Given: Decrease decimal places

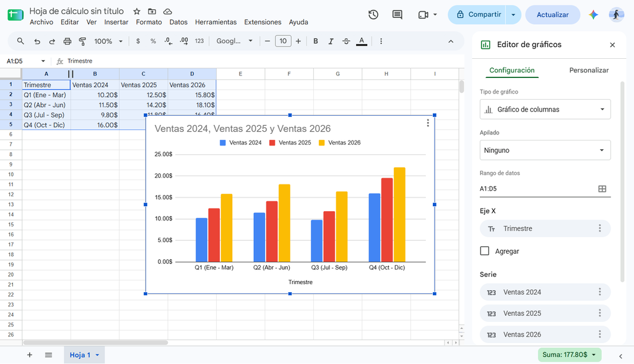Looking at the screenshot, I should 168,41.
